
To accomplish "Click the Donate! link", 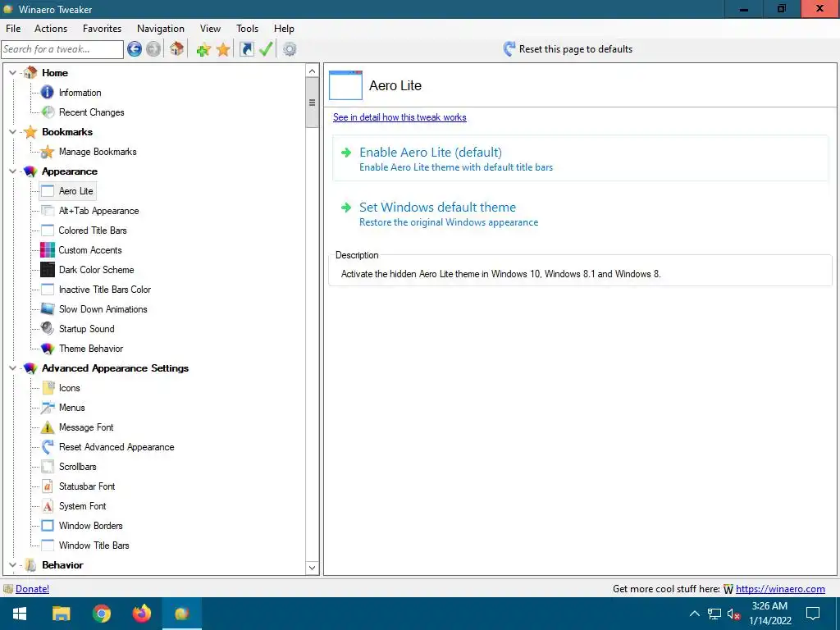I will pyautogui.click(x=32, y=589).
